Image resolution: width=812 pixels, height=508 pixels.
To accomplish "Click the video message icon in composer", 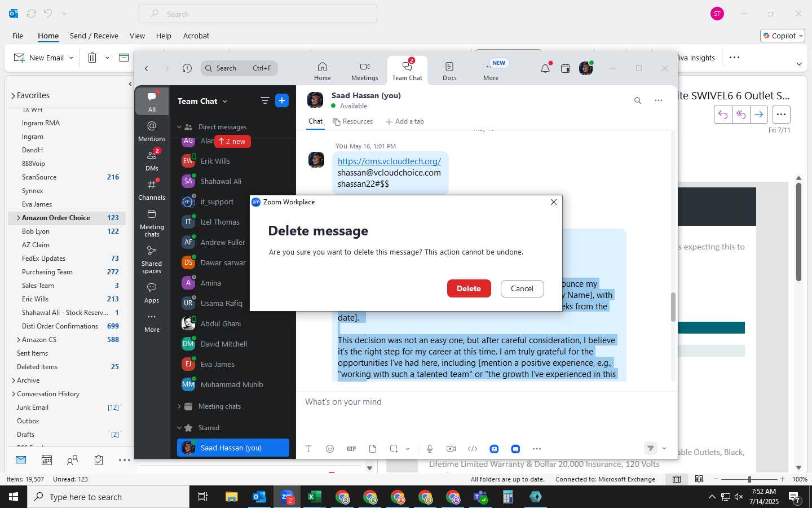I will (x=451, y=449).
